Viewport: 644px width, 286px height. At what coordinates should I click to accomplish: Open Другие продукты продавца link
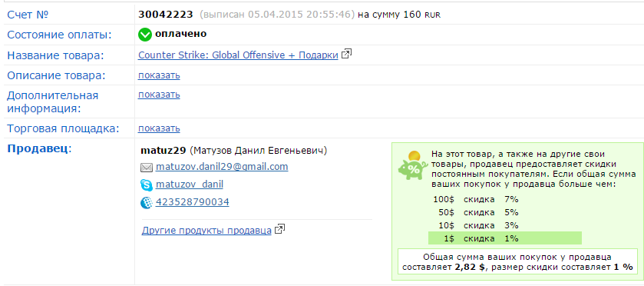(206, 231)
